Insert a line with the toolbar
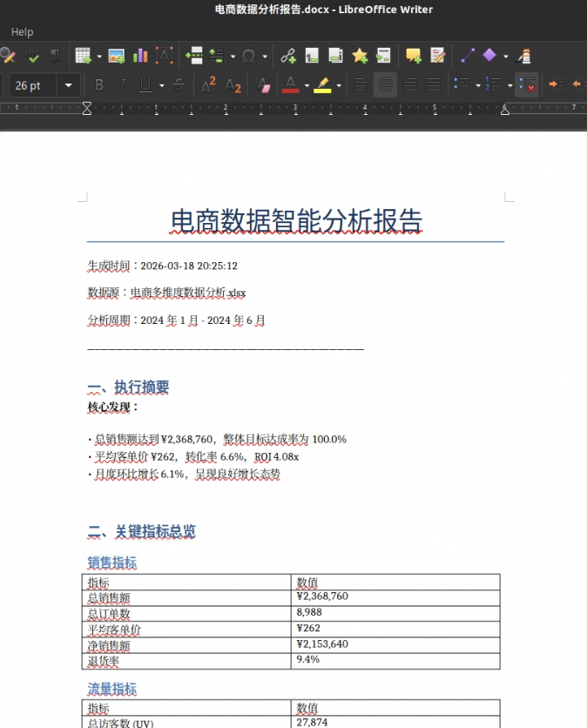 coord(468,57)
